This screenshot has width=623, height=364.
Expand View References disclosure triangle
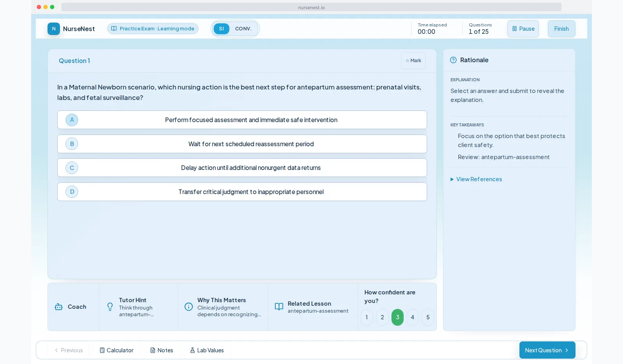tap(452, 179)
